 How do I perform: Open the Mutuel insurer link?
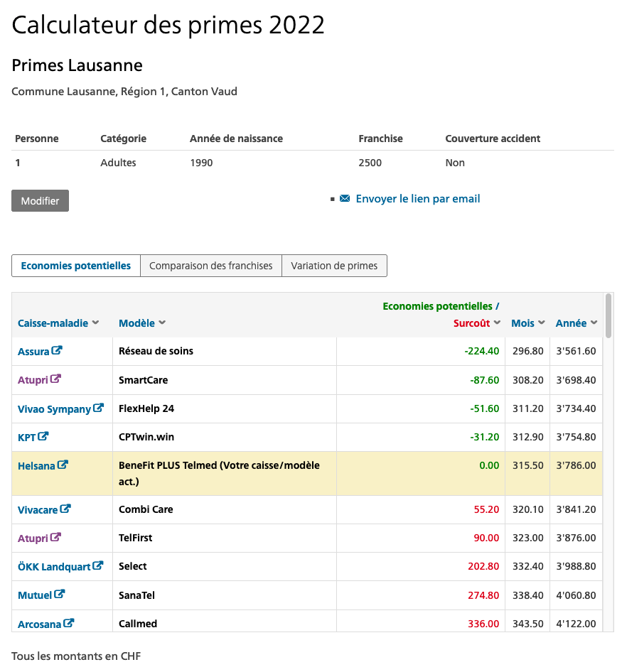click(35, 595)
